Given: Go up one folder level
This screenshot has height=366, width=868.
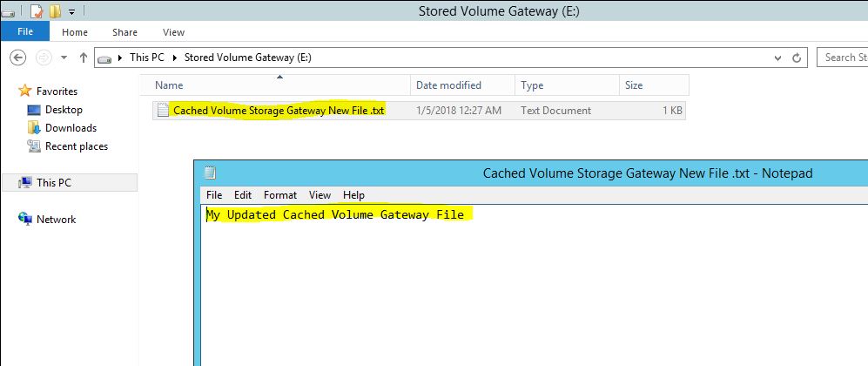Looking at the screenshot, I should pyautogui.click(x=84, y=58).
